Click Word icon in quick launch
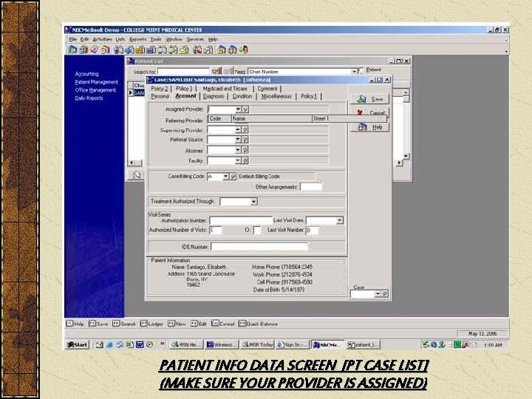The width and height of the screenshot is (532, 399). [x=140, y=345]
